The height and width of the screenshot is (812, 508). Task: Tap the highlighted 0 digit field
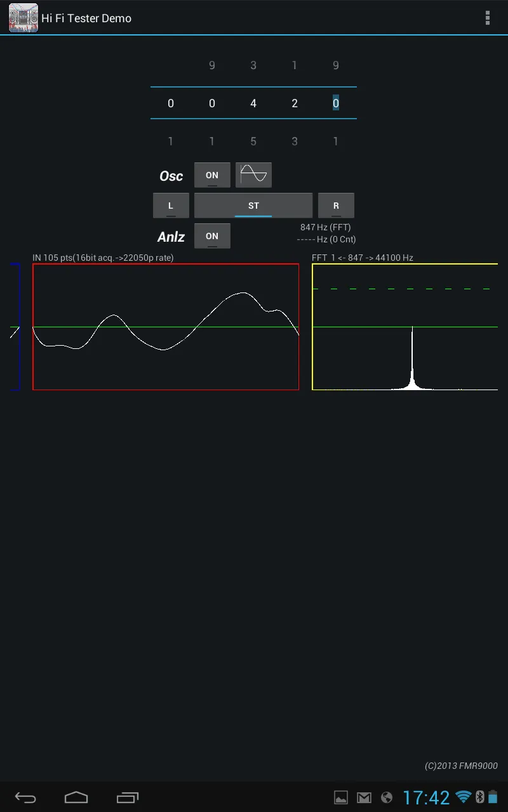336,103
